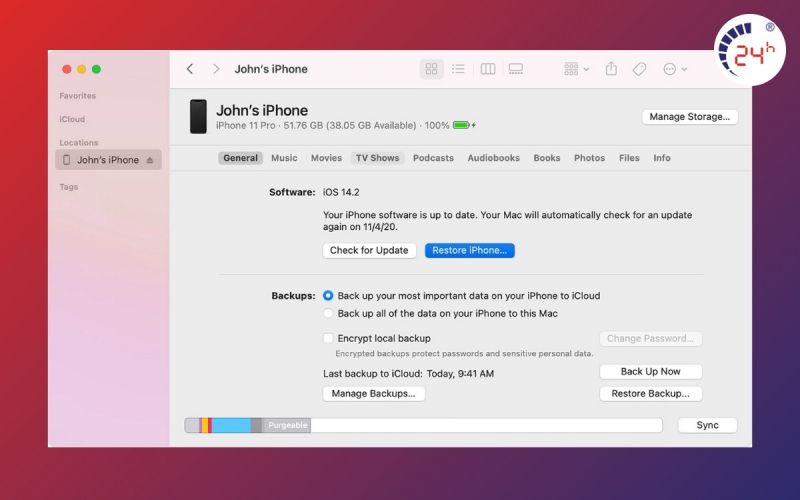This screenshot has height=500, width=800.
Task: Eject John's iPhone in sidebar
Action: point(150,160)
